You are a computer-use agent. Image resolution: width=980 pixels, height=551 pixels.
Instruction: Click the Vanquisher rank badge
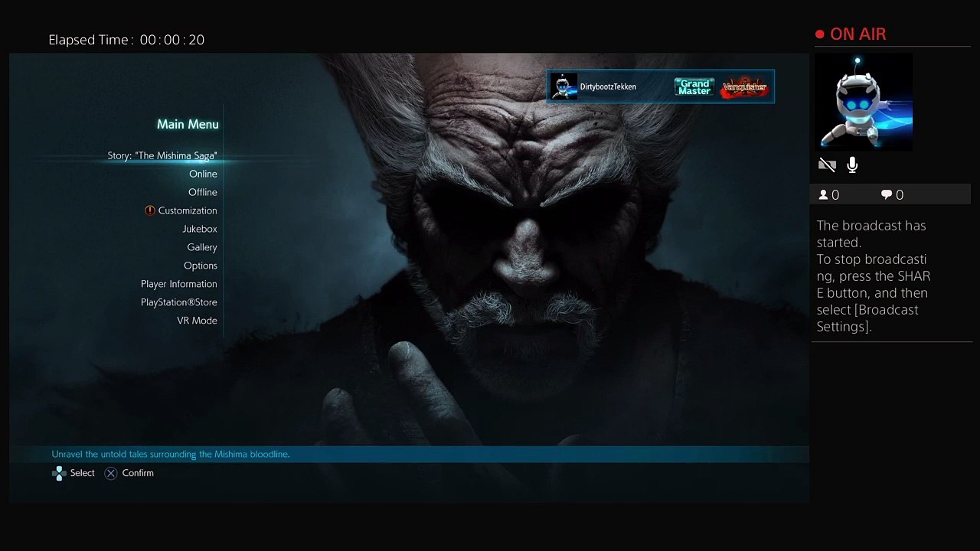point(744,87)
